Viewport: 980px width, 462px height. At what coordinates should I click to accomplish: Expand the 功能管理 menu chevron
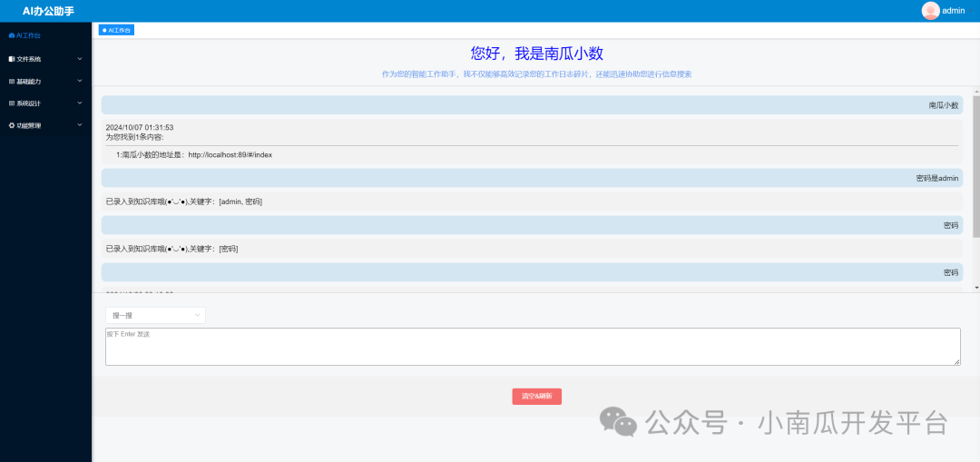(x=79, y=125)
